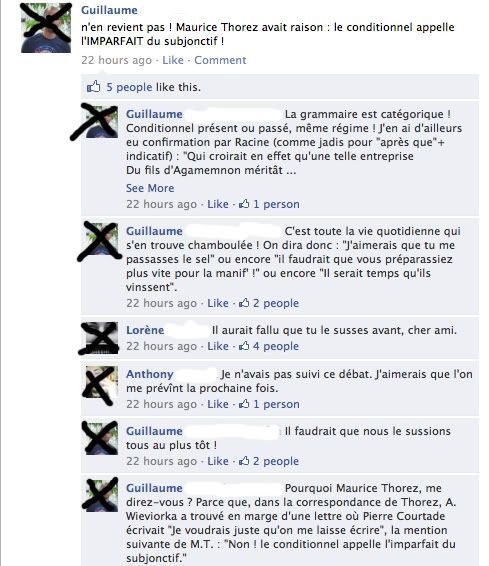Click Comment link under the main post
This screenshot has height=566, width=489.
(220, 60)
